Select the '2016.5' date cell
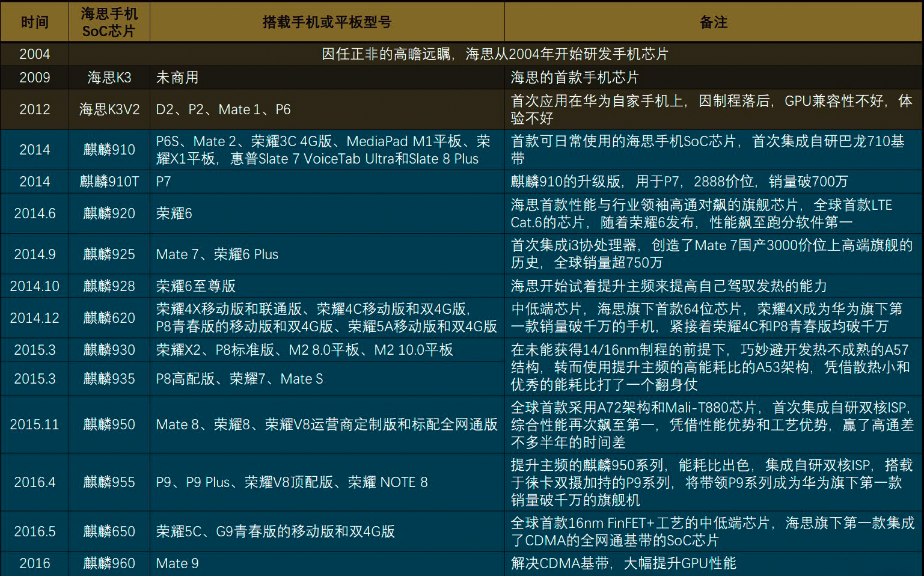 coord(34,532)
